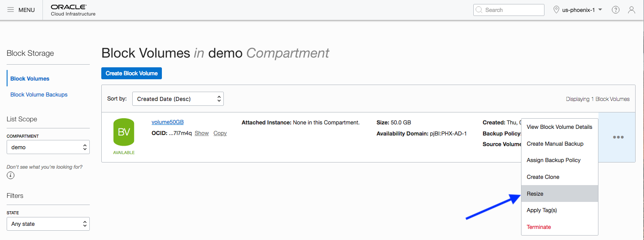The width and height of the screenshot is (644, 240).
Task: Open the user profile icon
Action: (632, 10)
